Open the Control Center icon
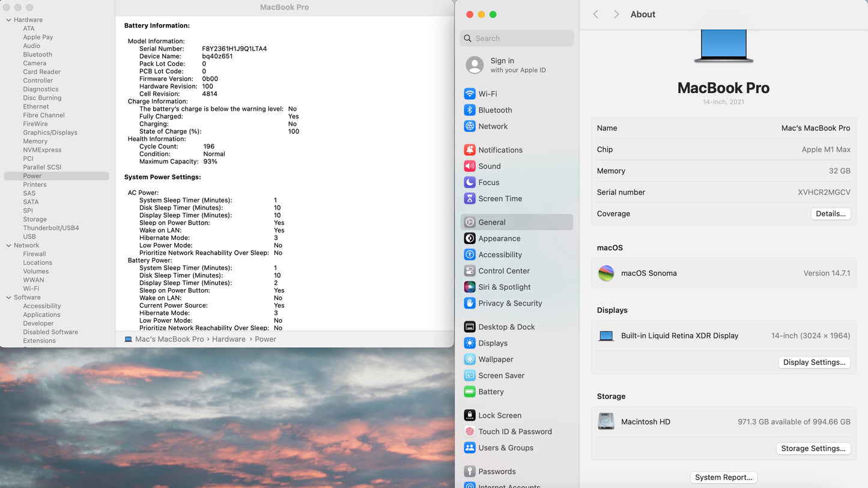The image size is (868, 488). 470,271
